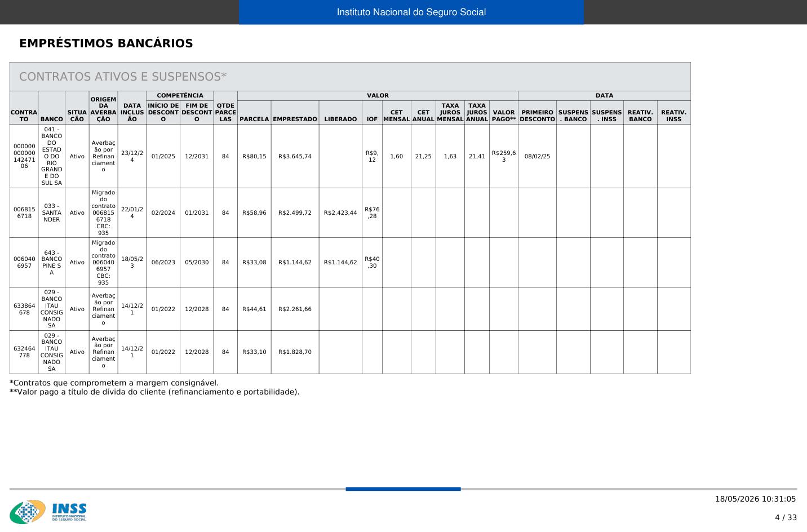Click installment value R$58,96
807x532 pixels.
tap(254, 212)
